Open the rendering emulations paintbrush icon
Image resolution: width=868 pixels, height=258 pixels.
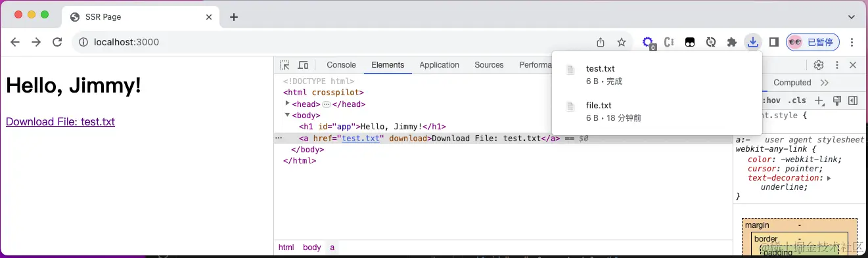(837, 100)
